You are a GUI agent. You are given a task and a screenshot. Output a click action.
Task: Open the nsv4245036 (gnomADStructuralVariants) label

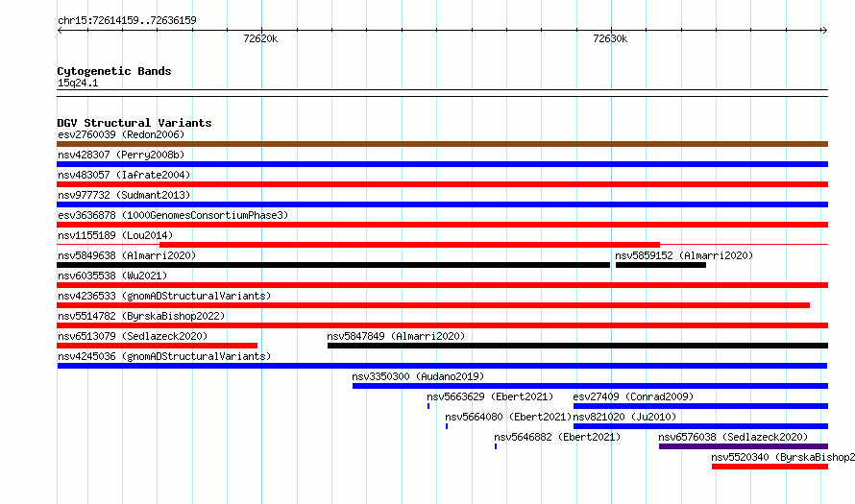pos(164,356)
